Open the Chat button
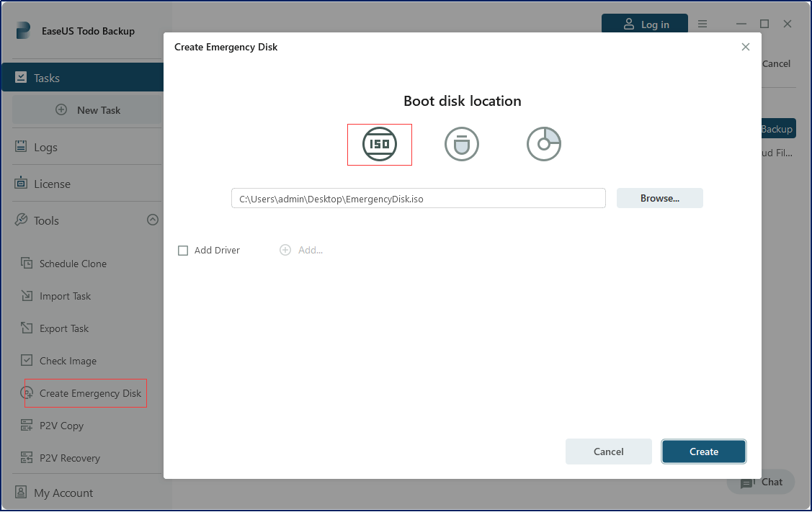812x512 pixels. (x=762, y=482)
